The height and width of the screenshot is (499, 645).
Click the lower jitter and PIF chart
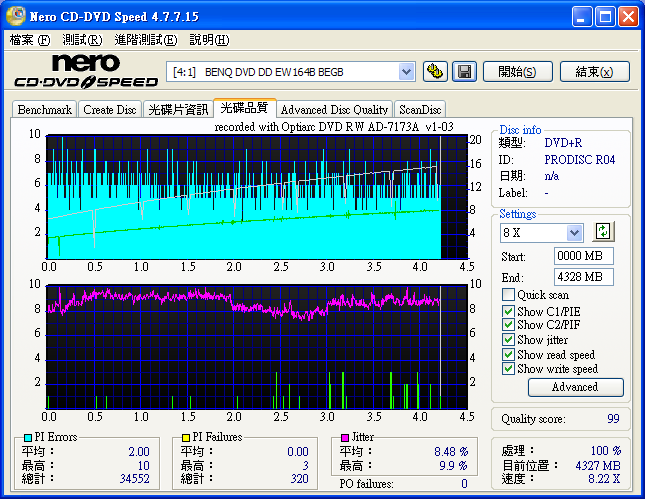pos(257,347)
